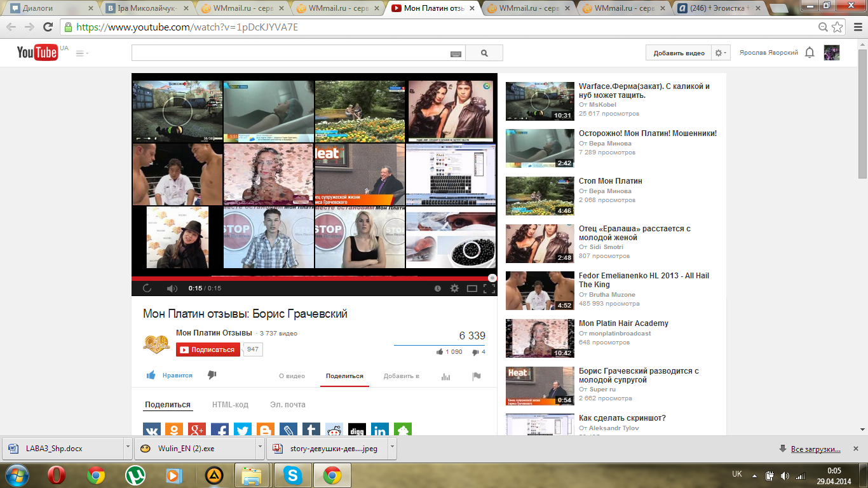Screen dimensions: 868x488
Task: Click the red Подписаться subscribe button
Action: 208,349
